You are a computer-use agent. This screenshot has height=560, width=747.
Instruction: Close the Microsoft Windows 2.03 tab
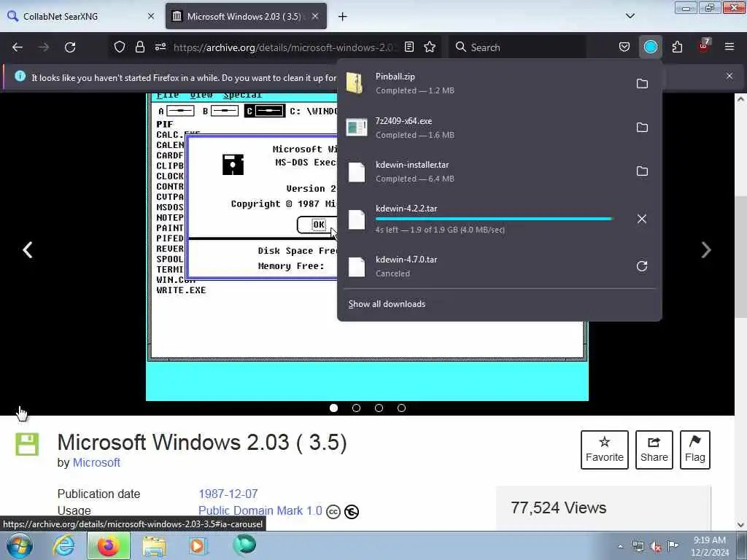tap(315, 16)
